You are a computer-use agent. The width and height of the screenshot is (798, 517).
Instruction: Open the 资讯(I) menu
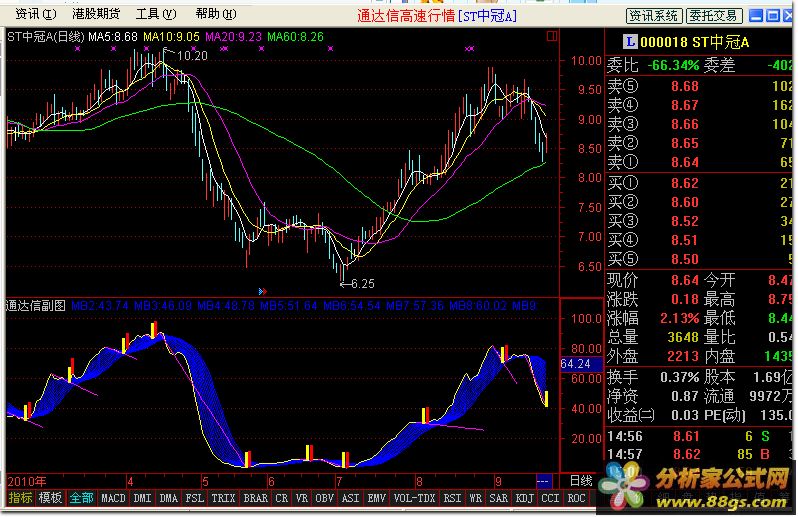pyautogui.click(x=36, y=14)
